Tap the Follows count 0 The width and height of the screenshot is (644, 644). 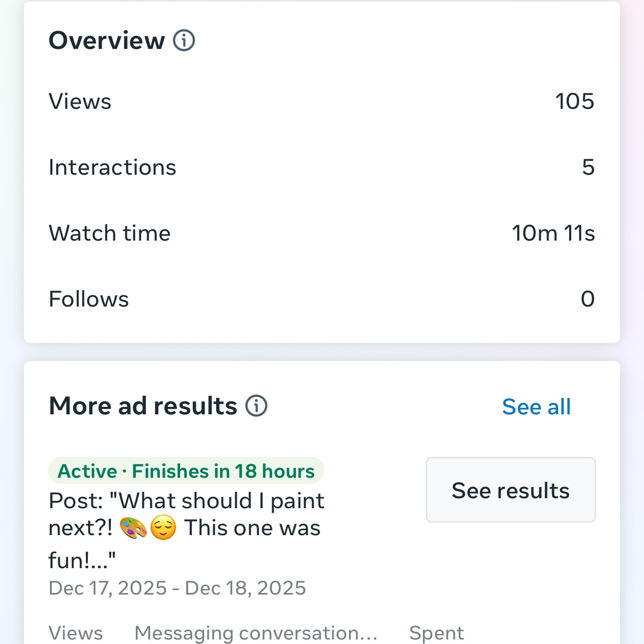click(x=588, y=299)
